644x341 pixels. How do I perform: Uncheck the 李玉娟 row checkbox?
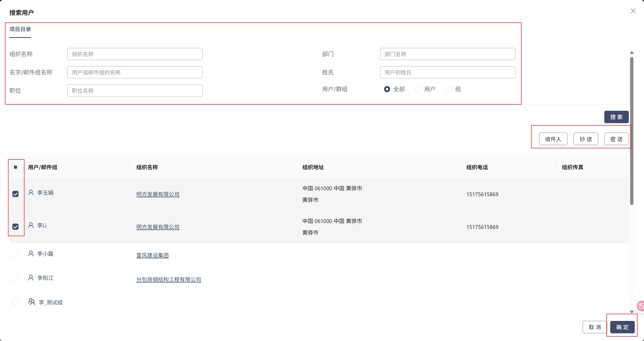click(x=15, y=194)
